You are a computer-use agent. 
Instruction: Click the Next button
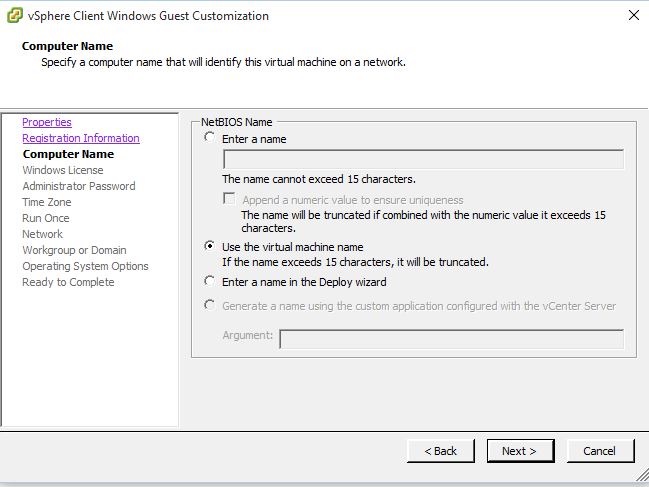click(520, 451)
